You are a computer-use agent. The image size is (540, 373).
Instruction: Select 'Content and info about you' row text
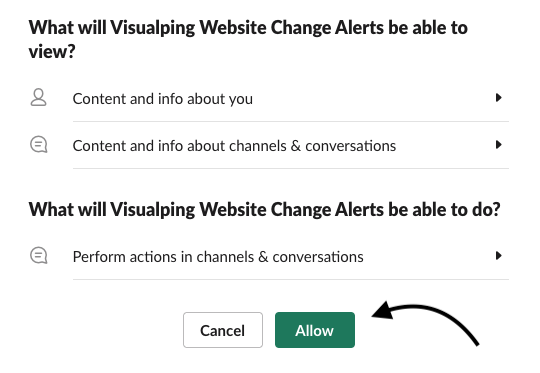click(163, 99)
